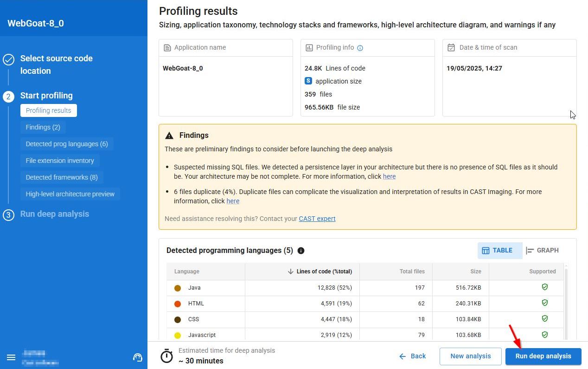Click the completed step checkmark icon
The image size is (588, 369).
(8, 59)
